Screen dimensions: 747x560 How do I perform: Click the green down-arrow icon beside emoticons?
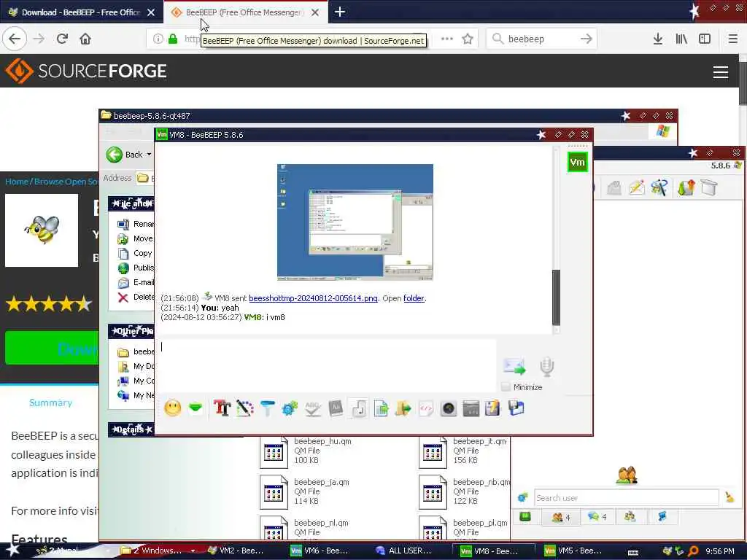[196, 408]
